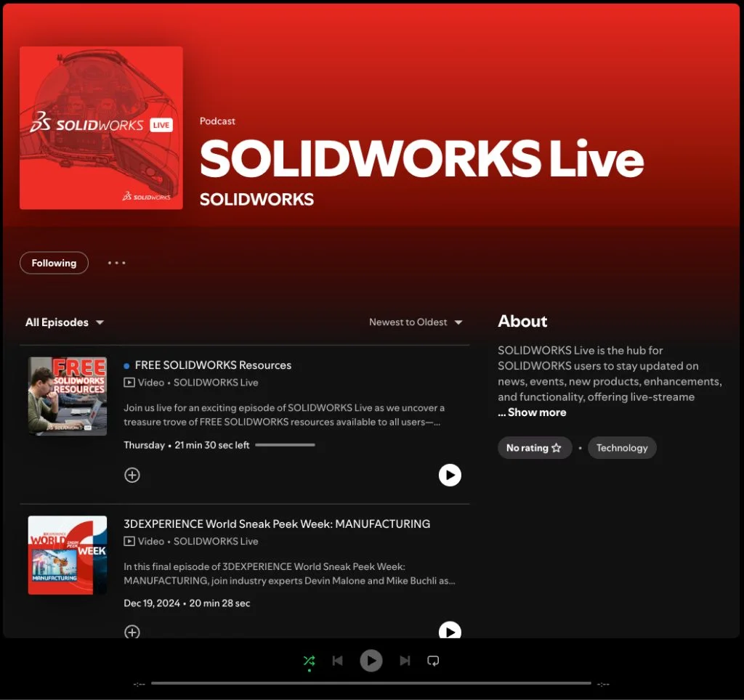Click the SOLIDWORKS Live podcast cover art
744x700 pixels.
click(101, 128)
